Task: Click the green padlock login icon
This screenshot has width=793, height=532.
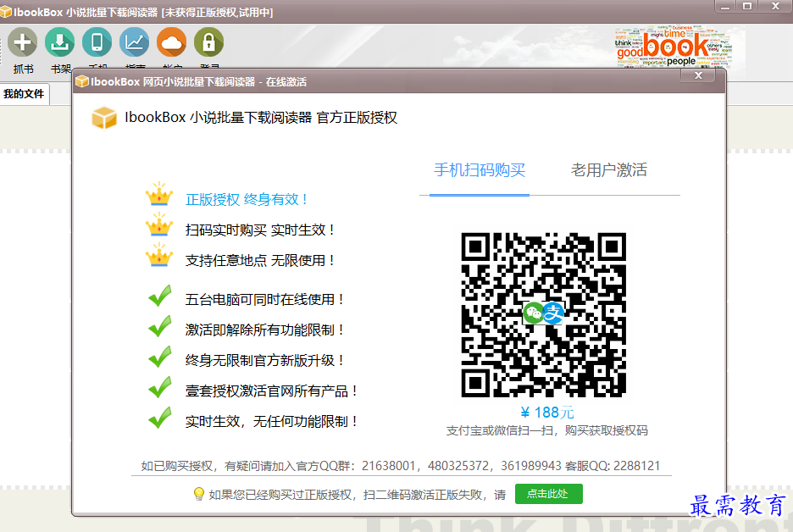Action: tap(209, 42)
